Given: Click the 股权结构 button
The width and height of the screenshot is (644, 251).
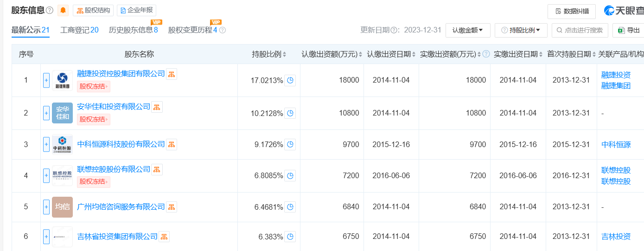Looking at the screenshot, I should point(93,10).
